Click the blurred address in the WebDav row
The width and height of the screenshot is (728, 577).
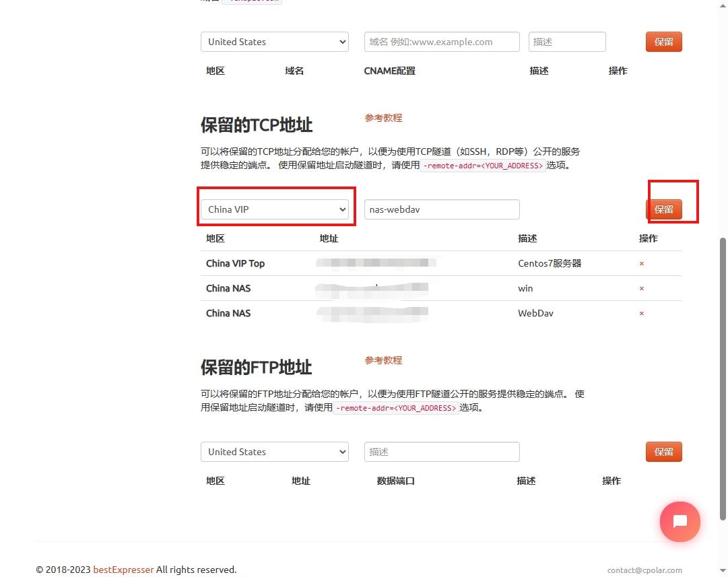click(372, 314)
